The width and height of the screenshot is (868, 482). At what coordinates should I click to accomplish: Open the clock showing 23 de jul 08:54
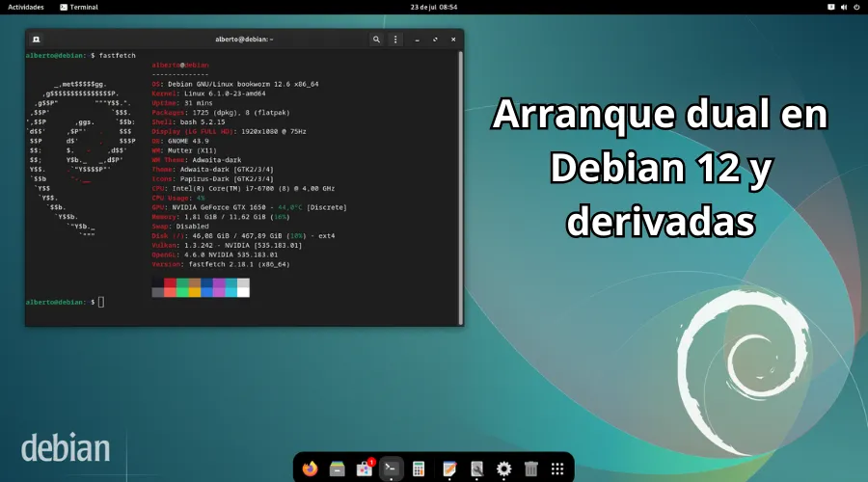tap(434, 7)
